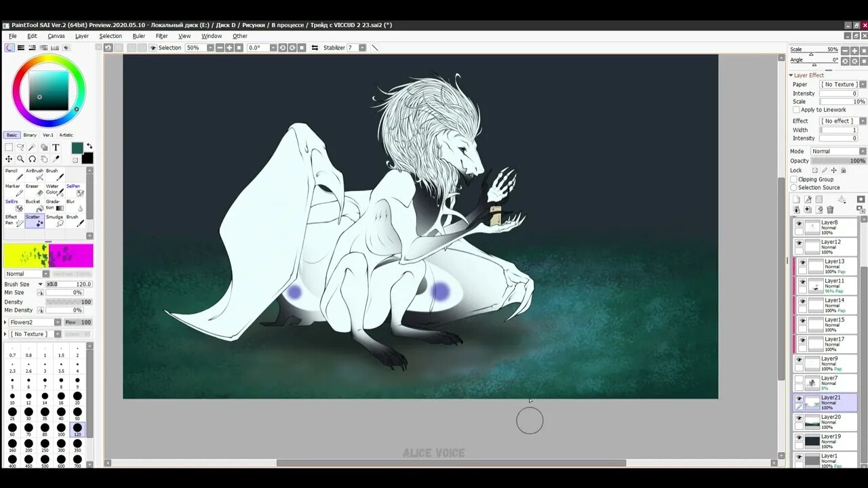This screenshot has height=488, width=868.
Task: Select the SelErs tool
Action: coord(14,205)
